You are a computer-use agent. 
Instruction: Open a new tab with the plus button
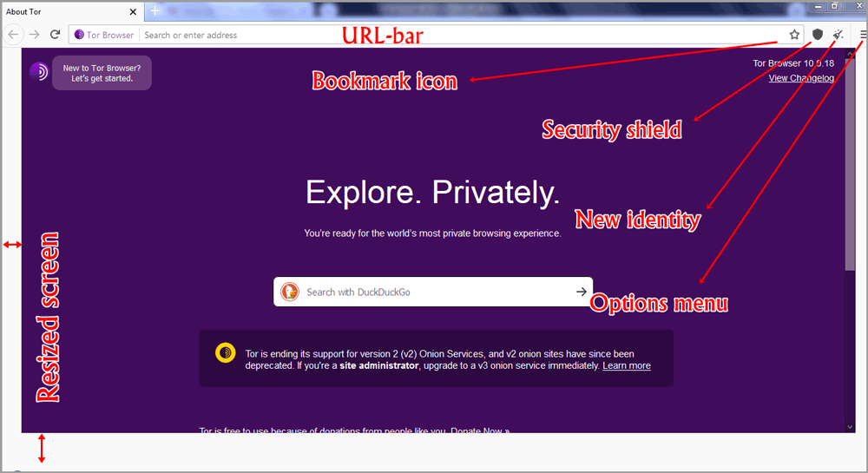click(155, 10)
